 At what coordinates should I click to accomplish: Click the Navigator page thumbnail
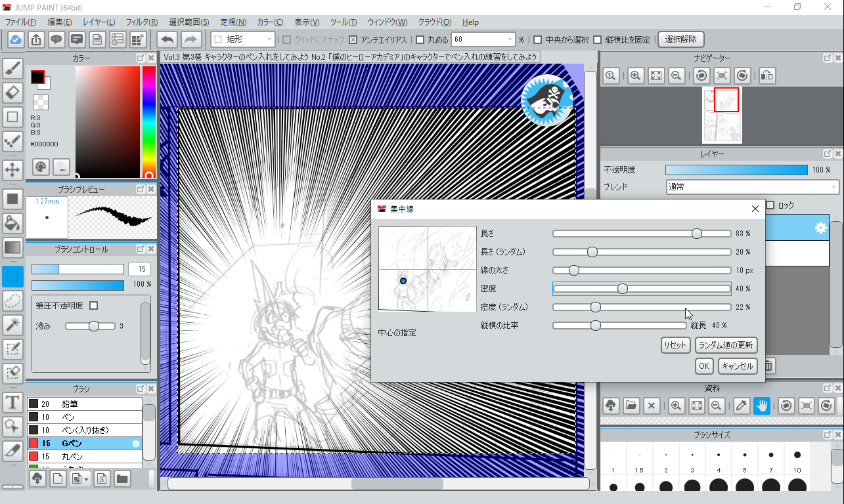click(x=722, y=115)
